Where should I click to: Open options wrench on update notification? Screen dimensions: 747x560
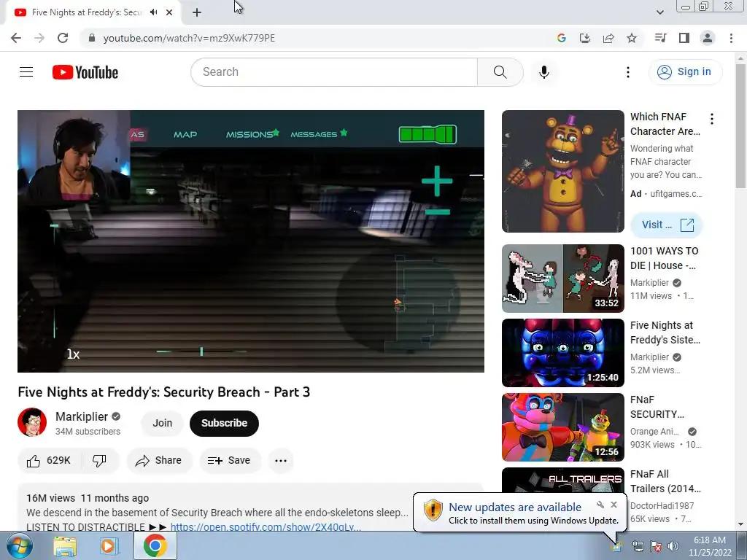[600, 505]
